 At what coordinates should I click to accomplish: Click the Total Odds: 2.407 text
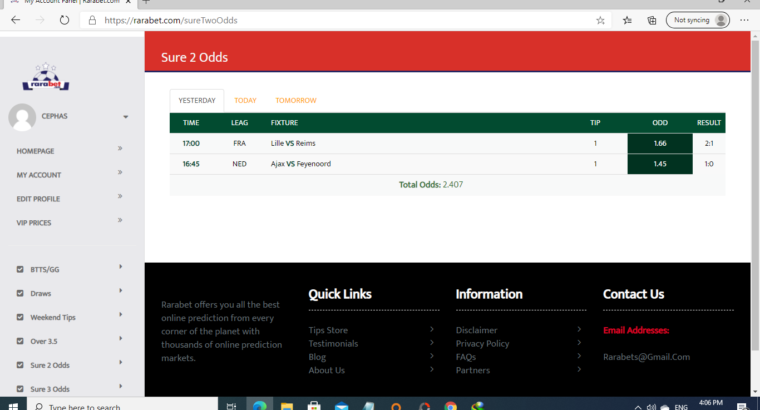pos(431,185)
